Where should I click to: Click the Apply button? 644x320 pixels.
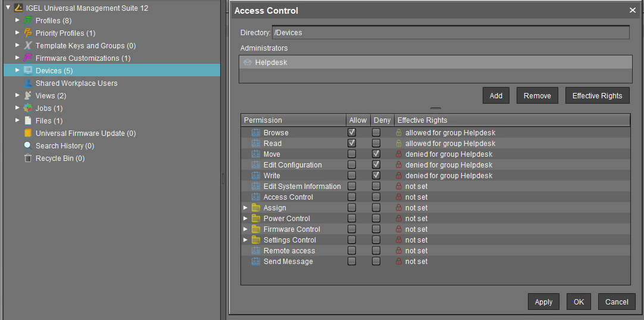click(543, 302)
